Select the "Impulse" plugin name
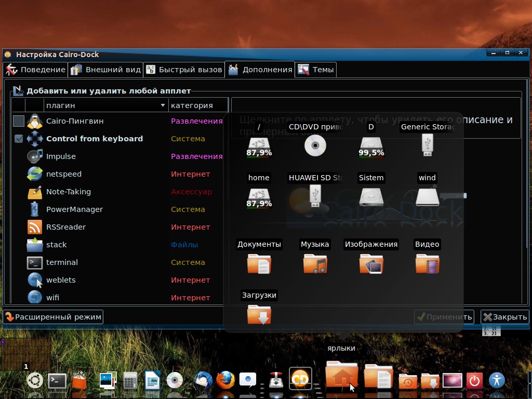The width and height of the screenshot is (532, 399). [61, 156]
